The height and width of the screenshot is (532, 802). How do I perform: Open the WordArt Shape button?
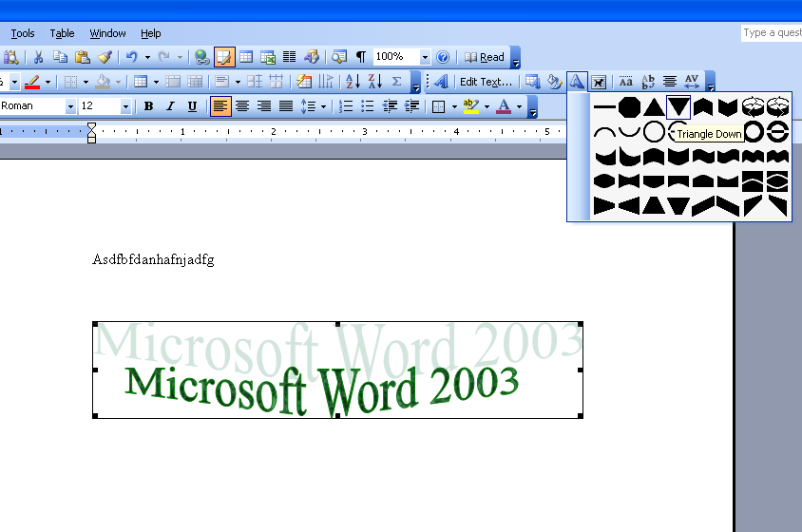[x=577, y=82]
